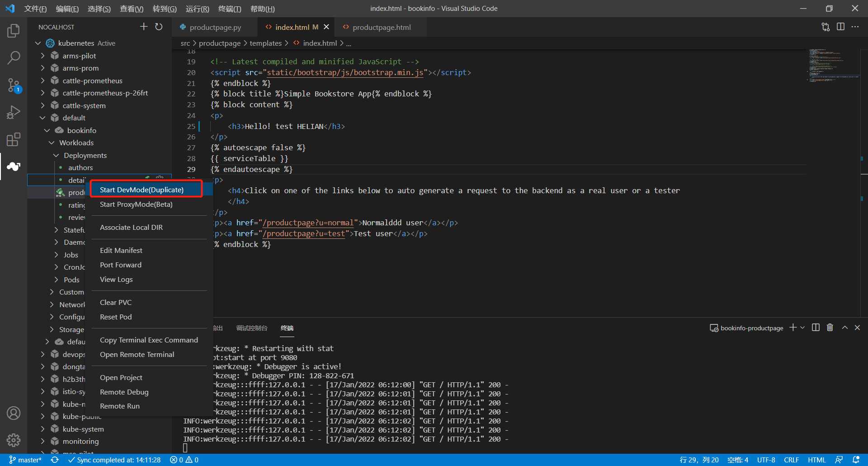
Task: Split the editor to the right
Action: (x=840, y=27)
